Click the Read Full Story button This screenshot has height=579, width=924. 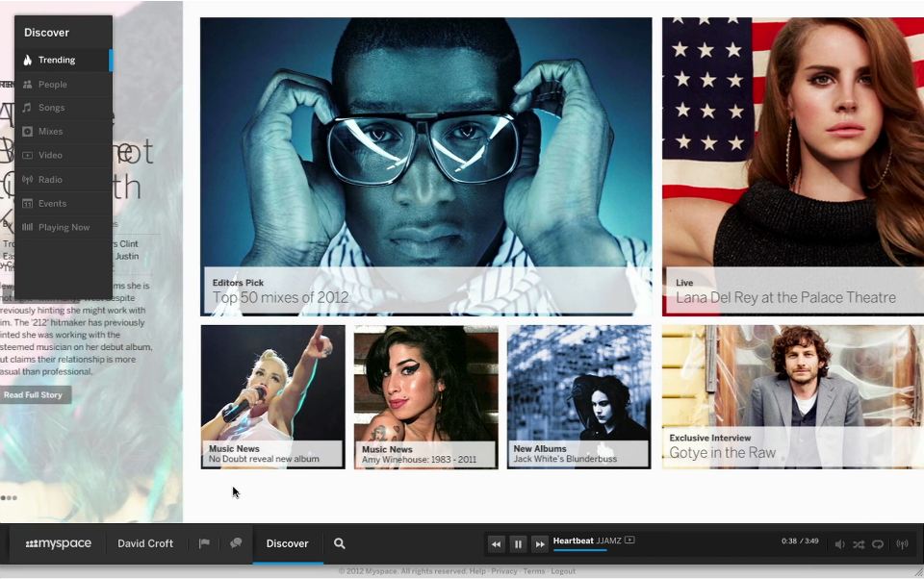pos(35,394)
